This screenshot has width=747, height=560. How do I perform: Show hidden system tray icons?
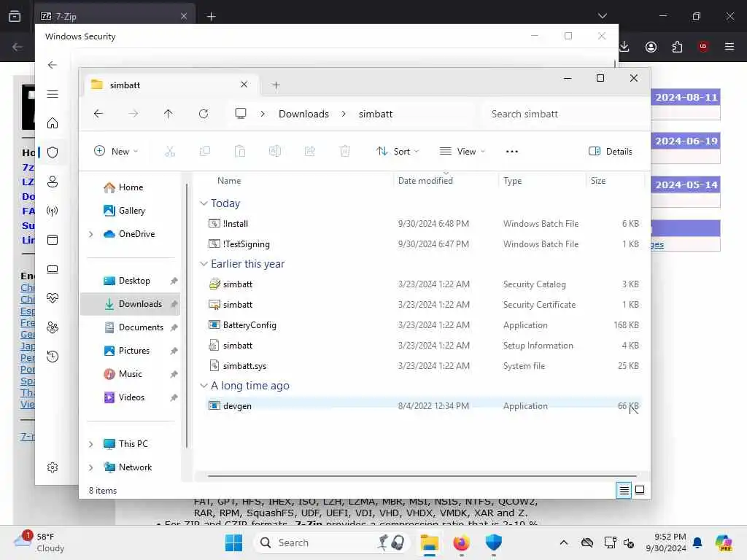point(564,542)
